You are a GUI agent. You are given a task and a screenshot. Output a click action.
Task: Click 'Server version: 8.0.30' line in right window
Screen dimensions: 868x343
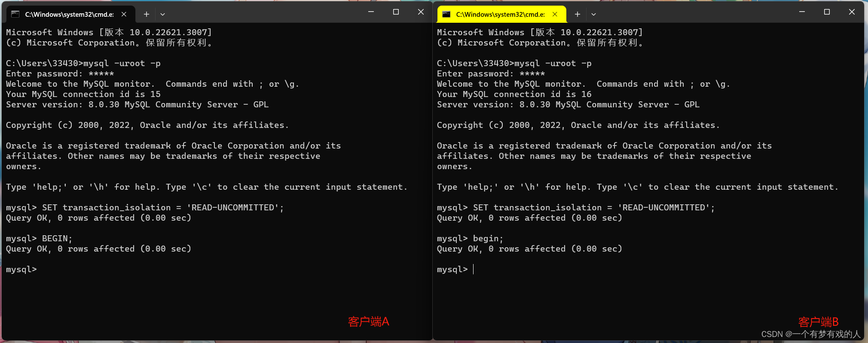(x=568, y=105)
